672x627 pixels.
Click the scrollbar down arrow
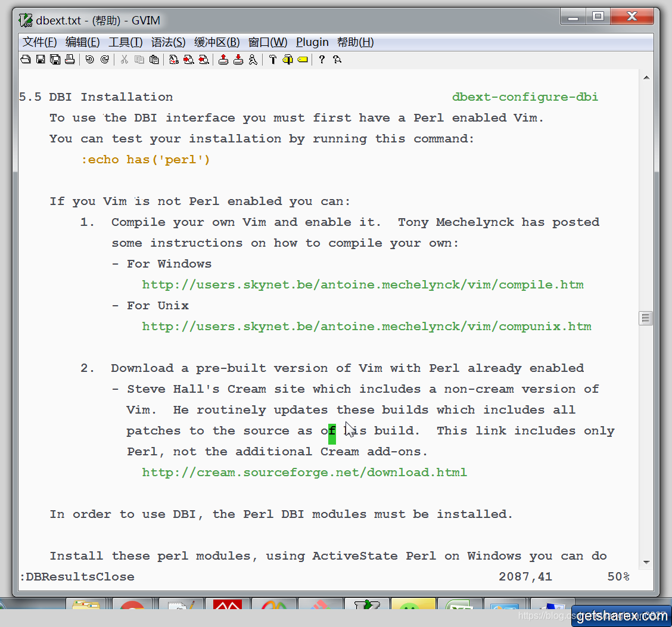click(646, 562)
